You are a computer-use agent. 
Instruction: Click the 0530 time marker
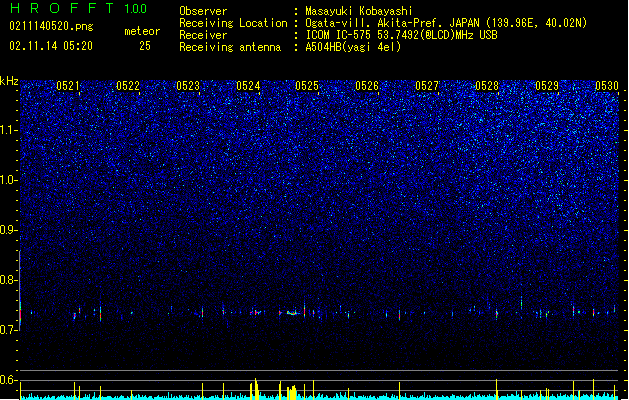tap(607, 86)
